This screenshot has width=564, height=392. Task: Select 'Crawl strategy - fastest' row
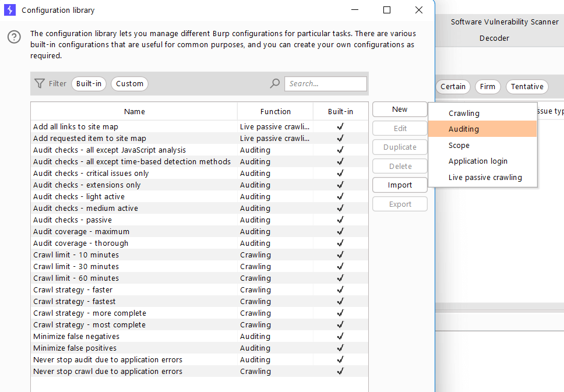[200, 301]
